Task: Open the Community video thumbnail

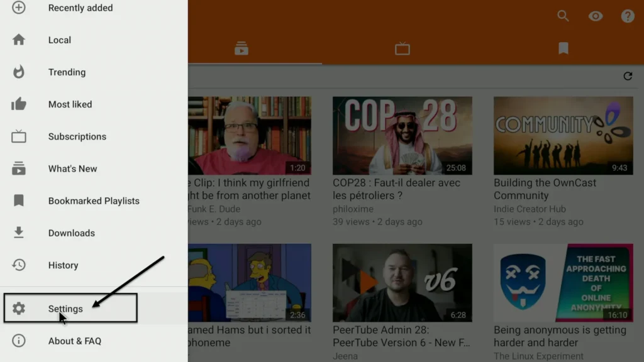Action: coord(563,136)
